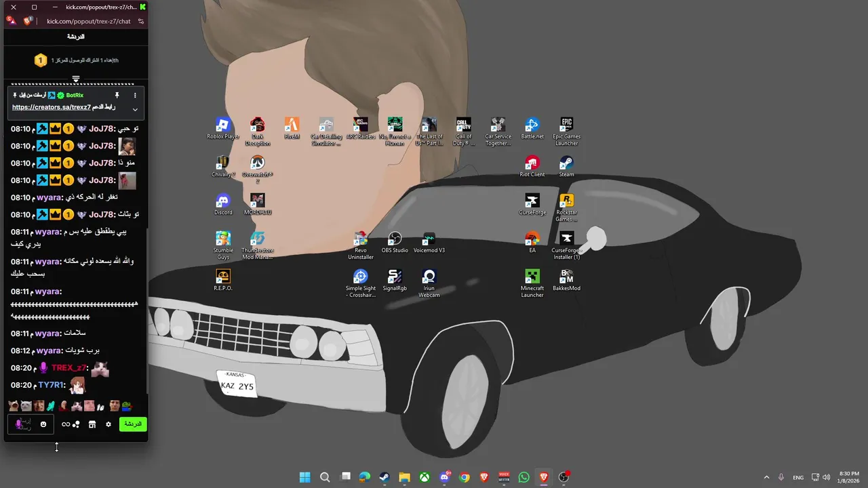Viewport: 868px width, 488px height.
Task: Open Chivalry 2 desktop icon
Action: pos(223,167)
